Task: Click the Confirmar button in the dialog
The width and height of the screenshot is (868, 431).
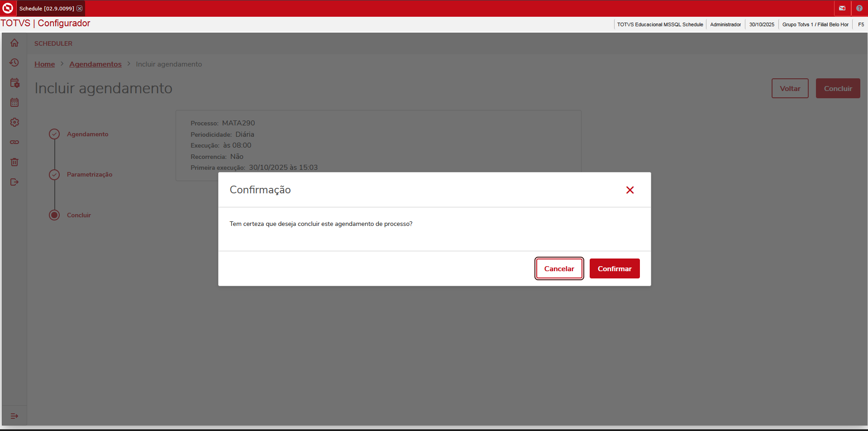Action: 614,268
